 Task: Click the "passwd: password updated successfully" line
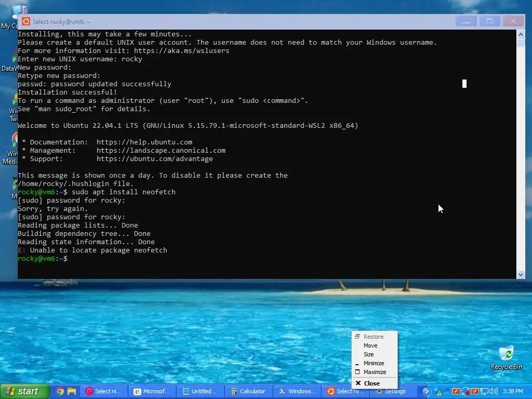[x=95, y=84]
